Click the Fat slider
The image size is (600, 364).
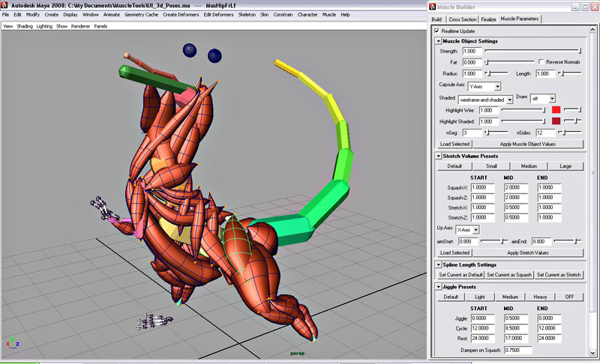[x=510, y=61]
